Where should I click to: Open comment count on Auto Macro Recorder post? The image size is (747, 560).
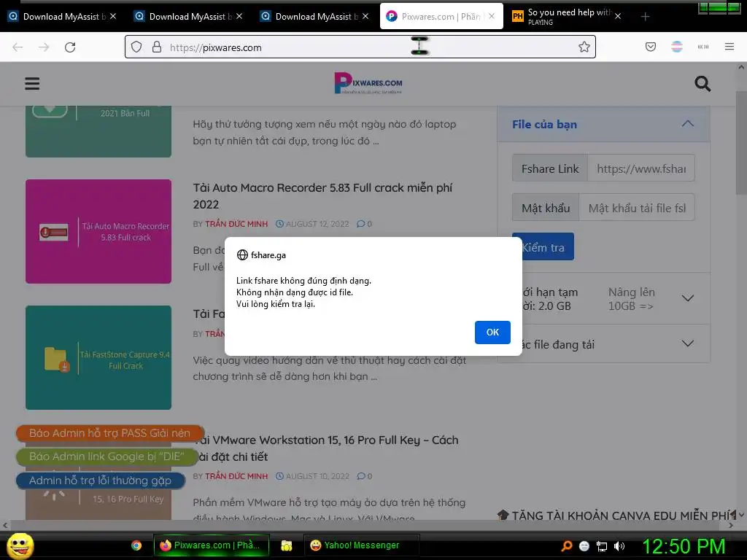coord(365,224)
